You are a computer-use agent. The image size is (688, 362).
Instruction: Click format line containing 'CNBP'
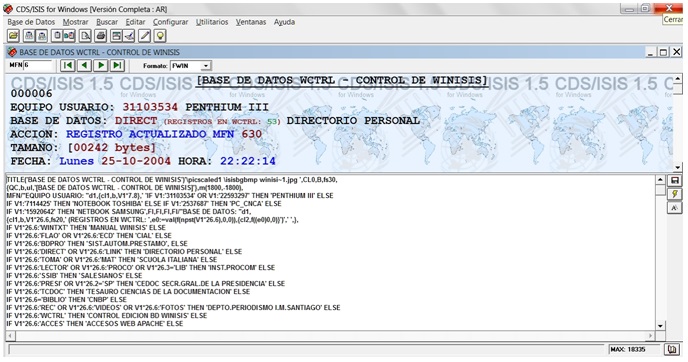point(66,300)
